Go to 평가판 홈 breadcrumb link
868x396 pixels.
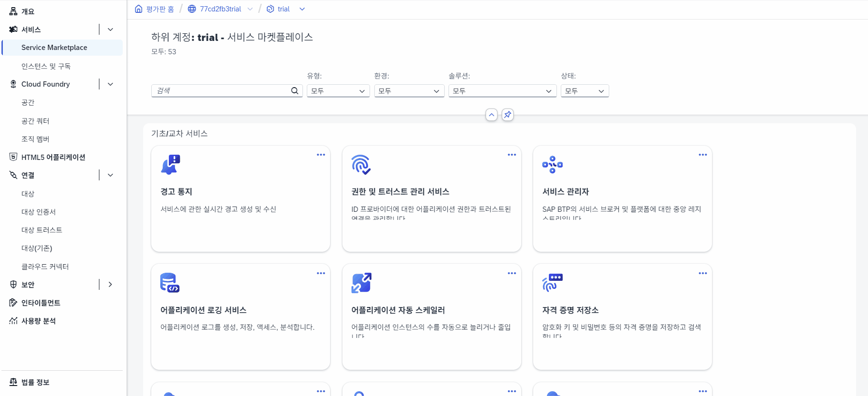[x=160, y=9]
